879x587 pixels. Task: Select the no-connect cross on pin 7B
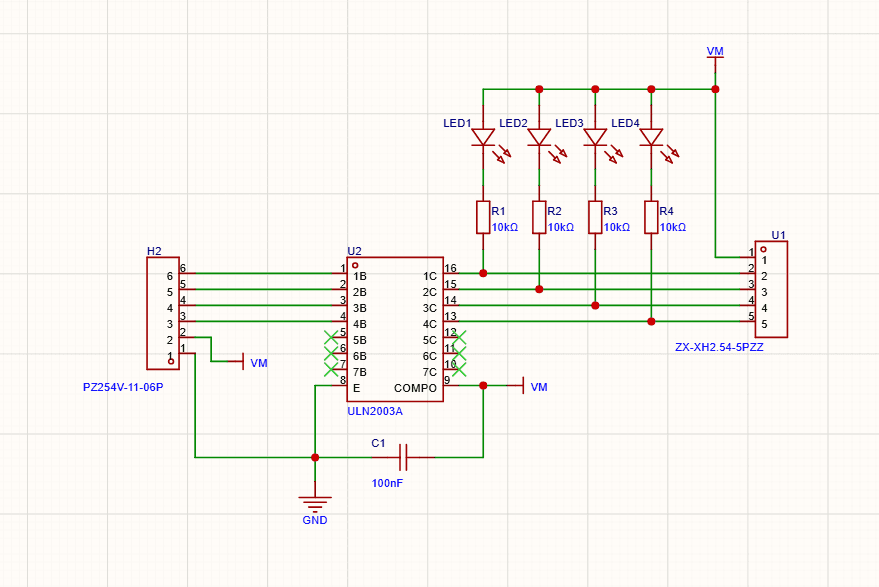click(331, 369)
